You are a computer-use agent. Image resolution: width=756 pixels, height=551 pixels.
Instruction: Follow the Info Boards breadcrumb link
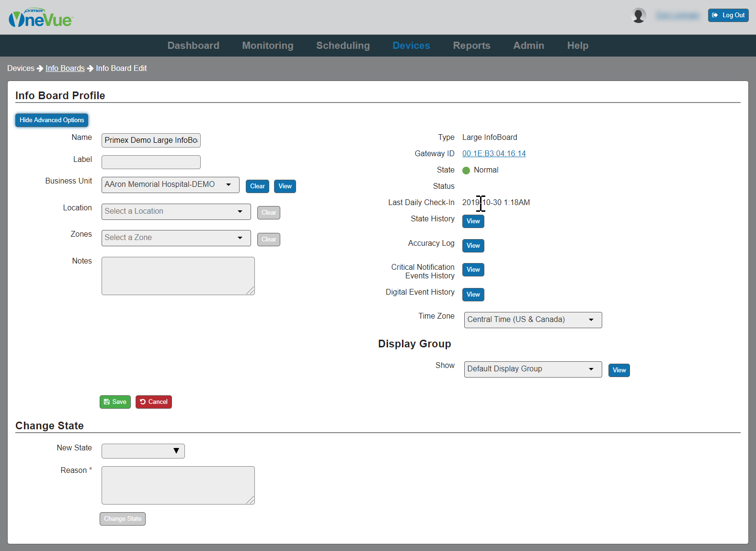(65, 69)
